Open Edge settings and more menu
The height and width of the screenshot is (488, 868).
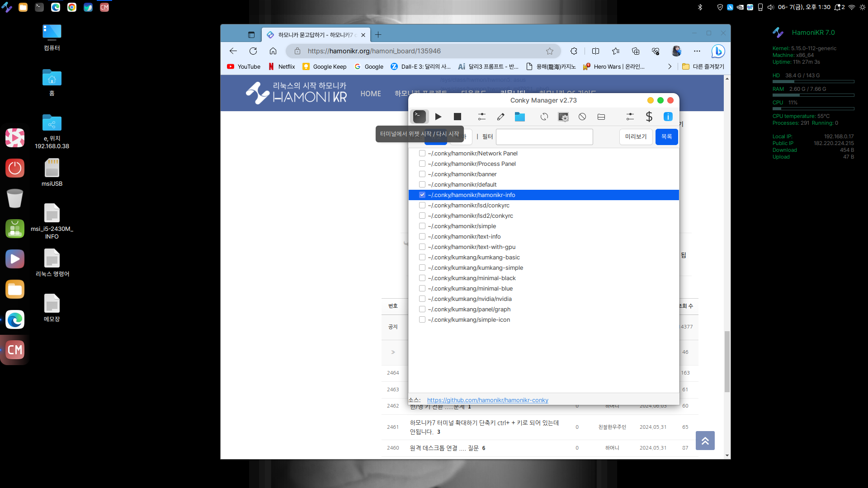tap(697, 51)
